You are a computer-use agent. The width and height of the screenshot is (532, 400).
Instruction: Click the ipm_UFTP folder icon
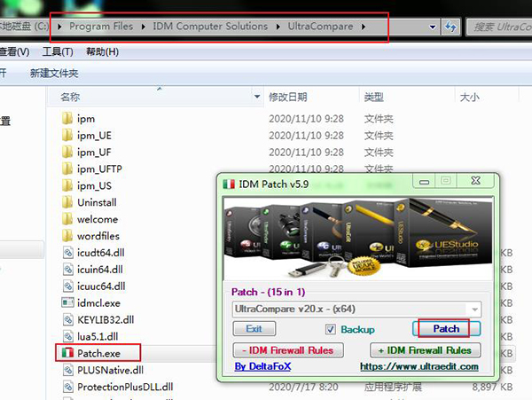coord(67,169)
